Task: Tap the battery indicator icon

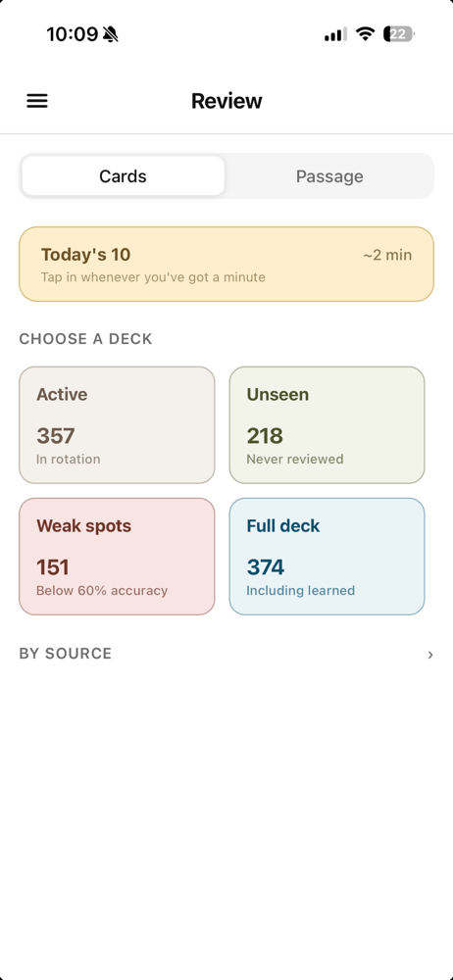Action: [x=398, y=33]
